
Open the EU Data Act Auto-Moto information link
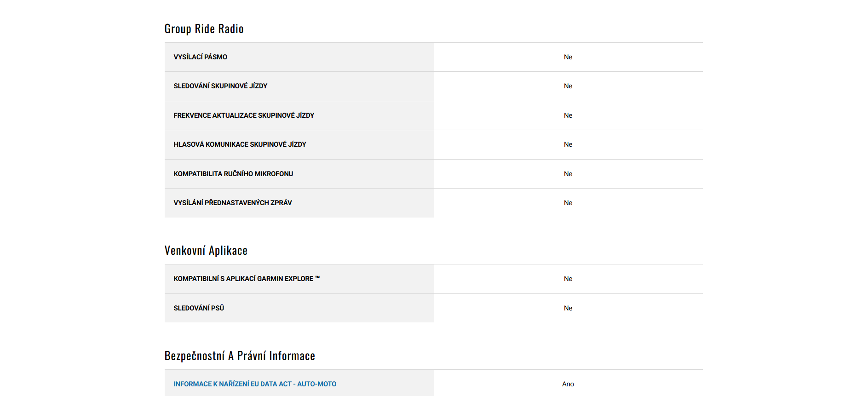point(255,384)
